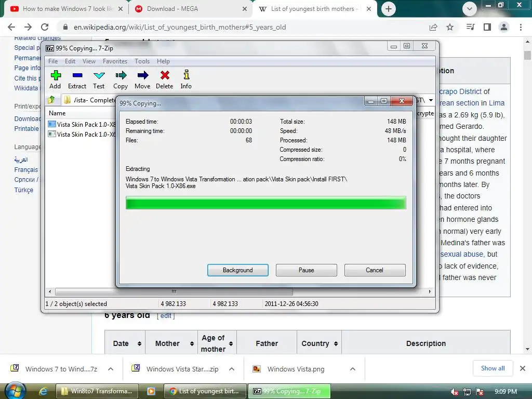Click the Action Center flag tray icon
532x399 pixels.
tap(480, 392)
